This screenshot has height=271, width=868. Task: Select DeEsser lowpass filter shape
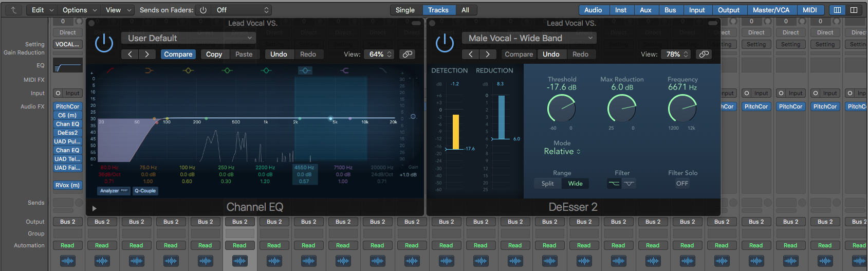coord(614,184)
